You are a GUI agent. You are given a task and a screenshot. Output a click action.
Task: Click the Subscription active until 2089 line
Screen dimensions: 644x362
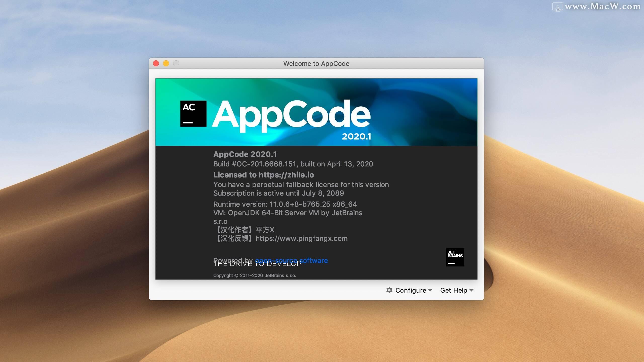click(x=279, y=193)
